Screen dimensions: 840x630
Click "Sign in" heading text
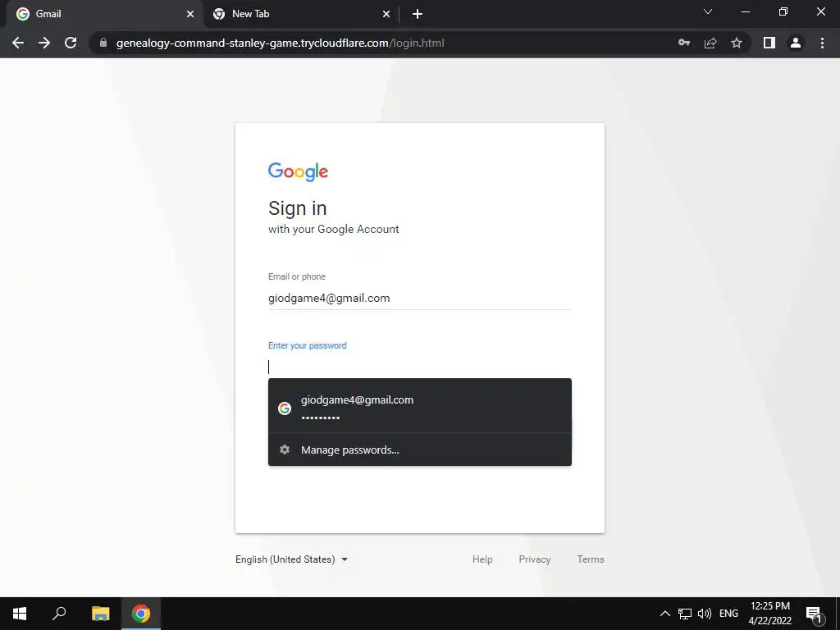tap(297, 208)
